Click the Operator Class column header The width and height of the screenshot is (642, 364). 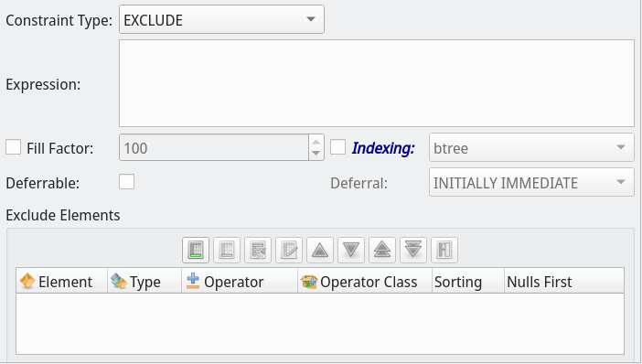tap(365, 282)
